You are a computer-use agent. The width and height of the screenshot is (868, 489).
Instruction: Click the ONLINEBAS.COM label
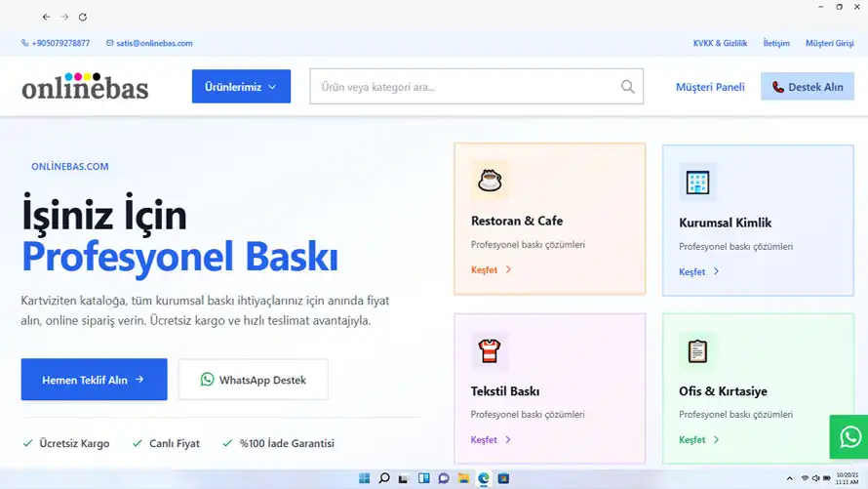(x=70, y=167)
